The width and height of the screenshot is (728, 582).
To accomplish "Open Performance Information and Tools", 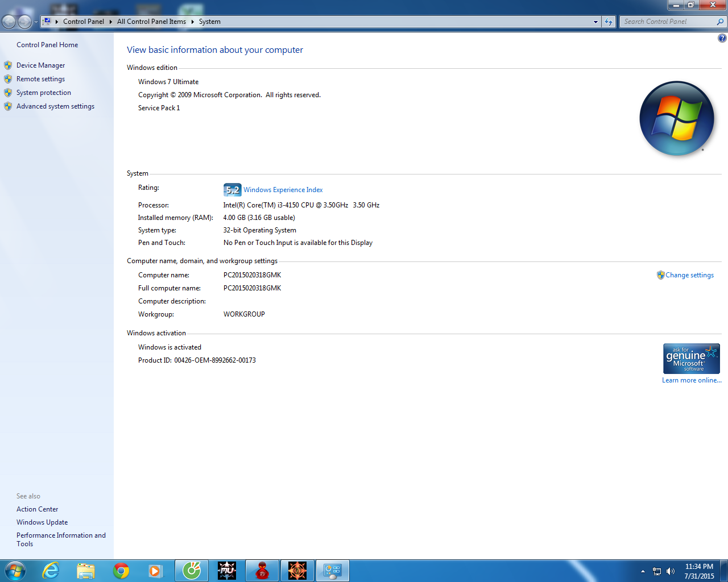I will pos(61,539).
